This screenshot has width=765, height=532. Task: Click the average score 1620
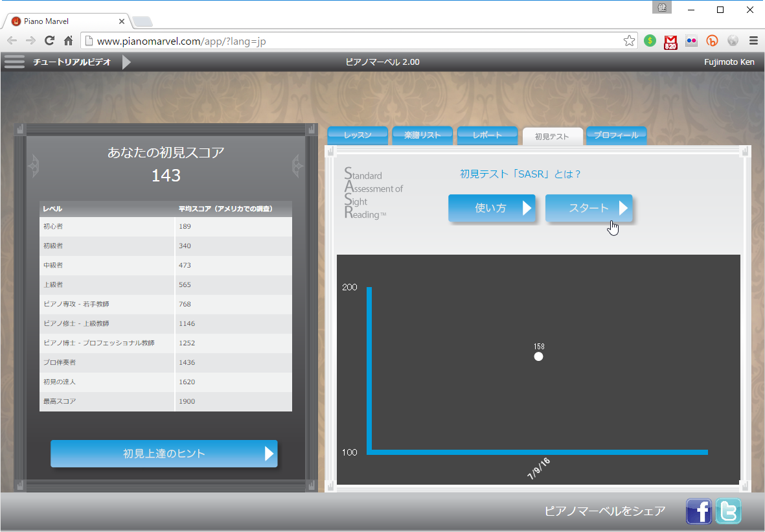187,382
